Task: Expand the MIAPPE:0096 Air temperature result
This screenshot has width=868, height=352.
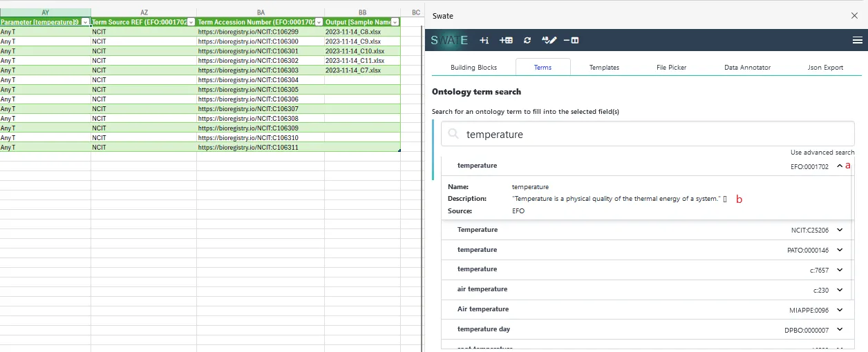Action: tap(840, 310)
